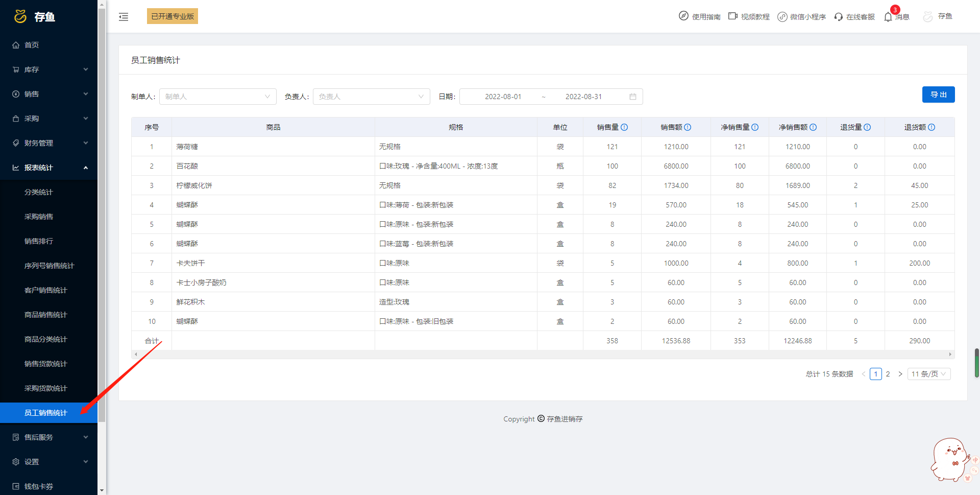The width and height of the screenshot is (980, 495).
Task: Open the date range calendar icon
Action: [x=633, y=97]
